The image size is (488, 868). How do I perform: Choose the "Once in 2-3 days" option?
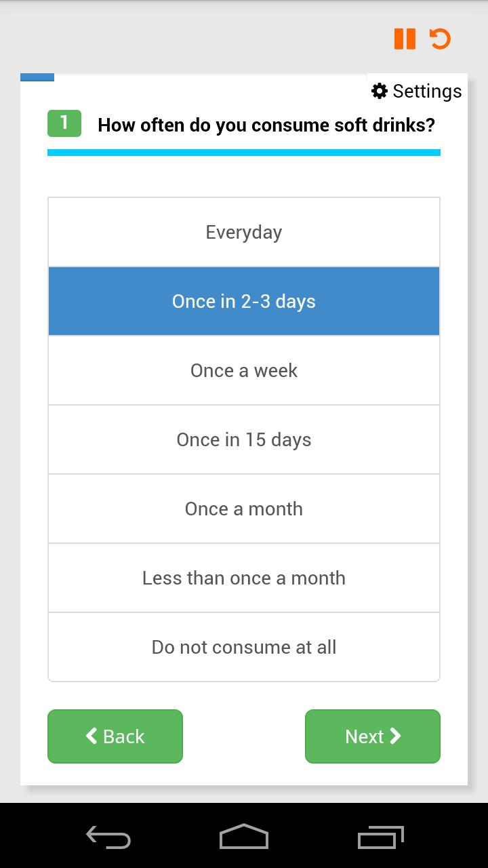coord(244,302)
